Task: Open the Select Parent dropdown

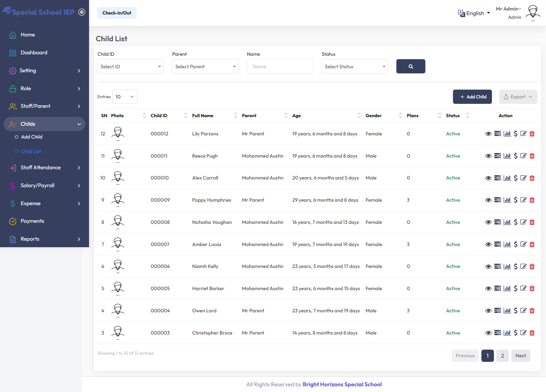Action: click(x=205, y=66)
